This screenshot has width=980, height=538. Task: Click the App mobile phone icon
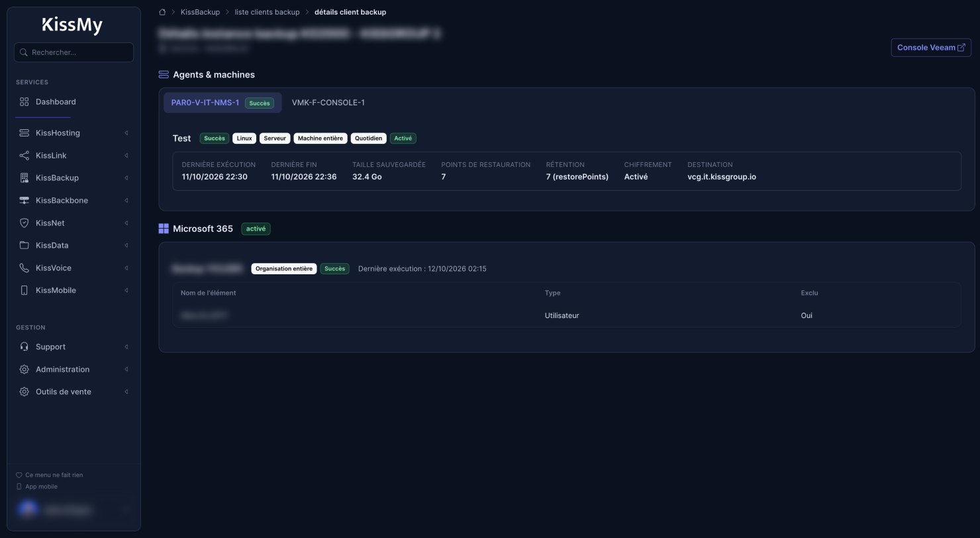click(x=19, y=487)
